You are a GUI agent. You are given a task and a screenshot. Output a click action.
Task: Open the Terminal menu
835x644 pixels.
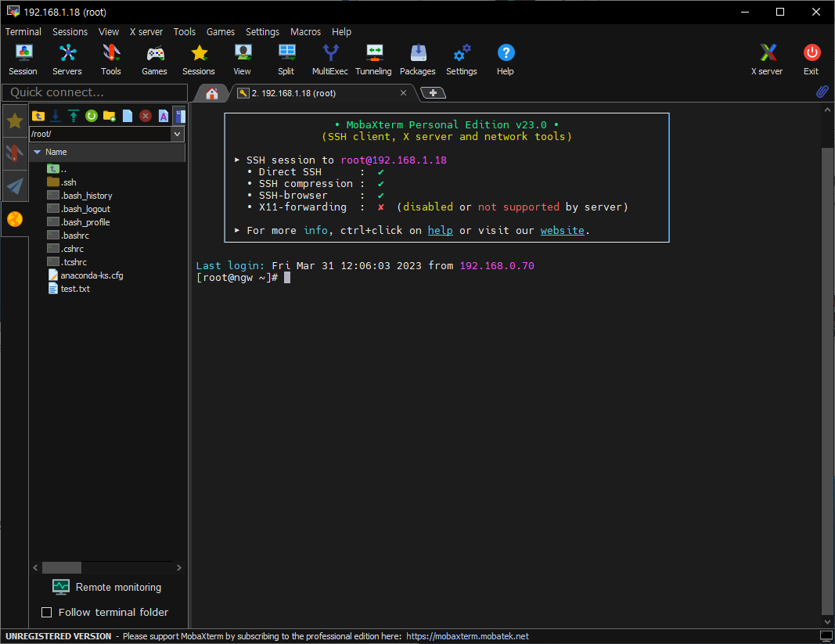coord(23,32)
